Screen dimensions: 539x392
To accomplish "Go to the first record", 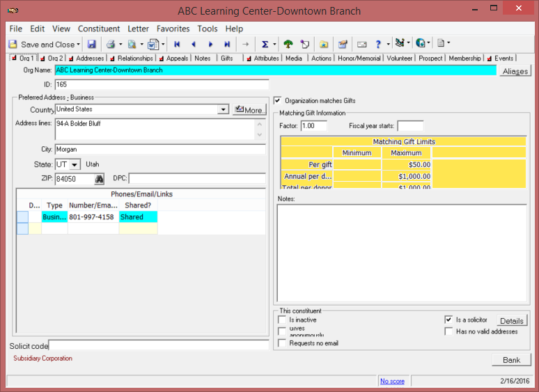I will click(177, 44).
